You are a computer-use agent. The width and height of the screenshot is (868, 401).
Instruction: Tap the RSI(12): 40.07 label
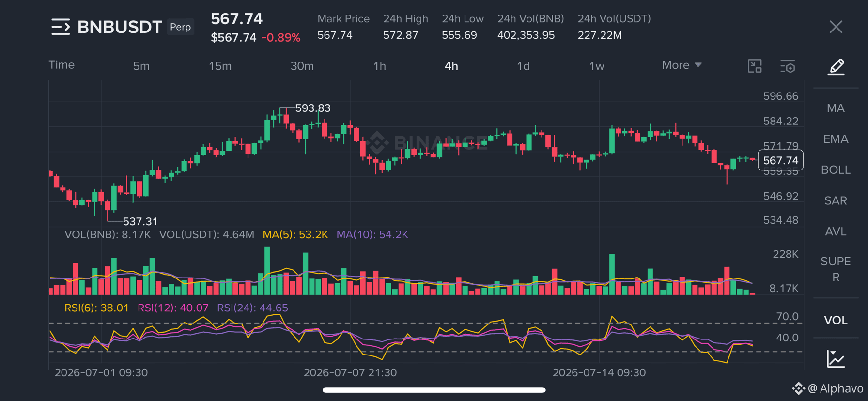(173, 308)
